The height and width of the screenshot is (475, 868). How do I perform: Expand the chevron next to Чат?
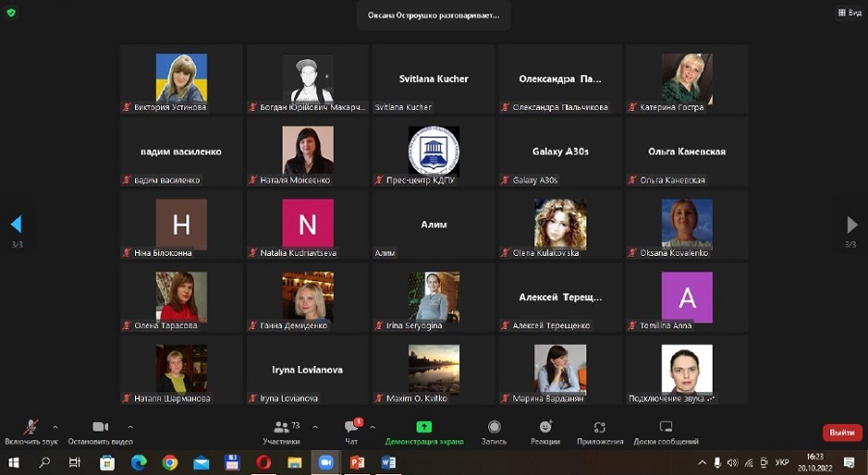click(x=372, y=426)
